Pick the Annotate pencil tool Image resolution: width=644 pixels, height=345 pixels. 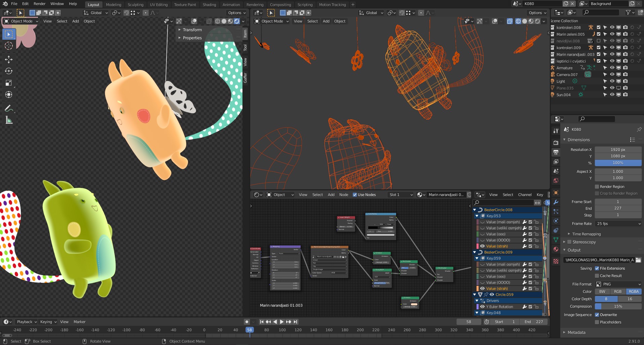click(9, 108)
